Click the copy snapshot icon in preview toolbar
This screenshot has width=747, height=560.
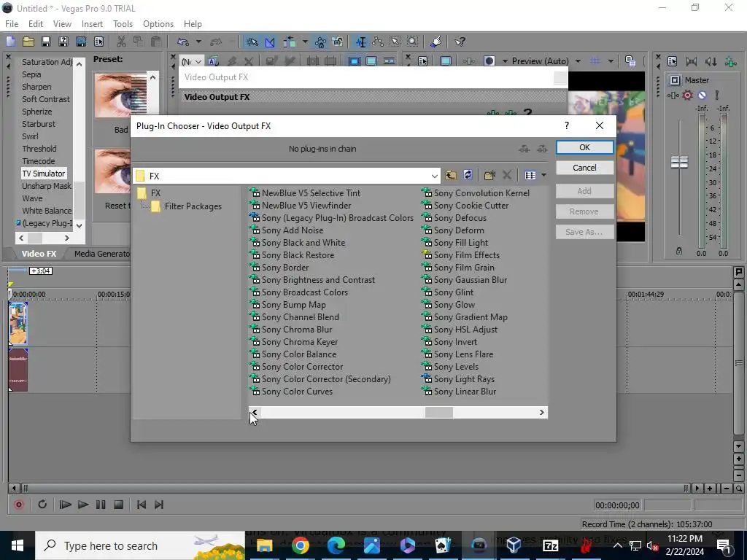tap(630, 61)
